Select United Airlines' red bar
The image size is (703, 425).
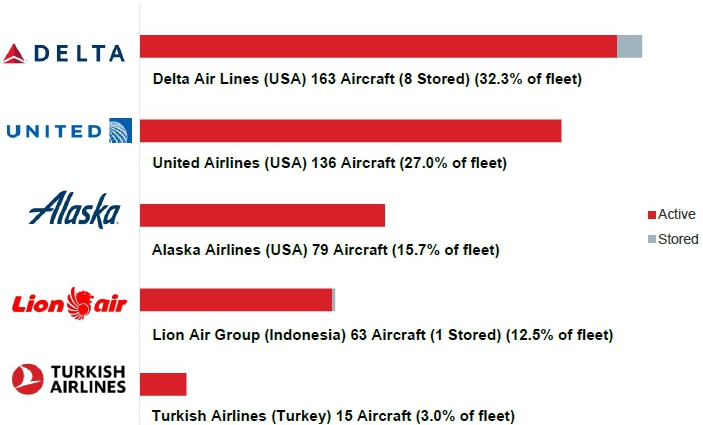point(350,131)
